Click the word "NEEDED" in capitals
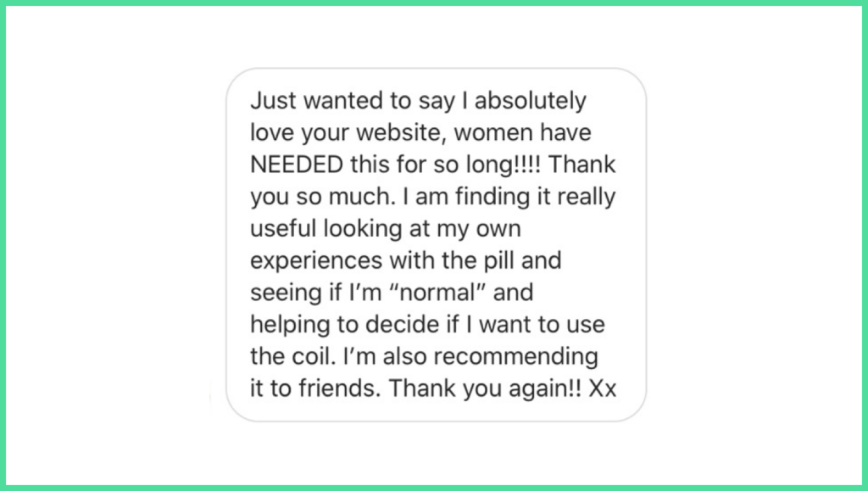The image size is (868, 491). click(x=297, y=165)
